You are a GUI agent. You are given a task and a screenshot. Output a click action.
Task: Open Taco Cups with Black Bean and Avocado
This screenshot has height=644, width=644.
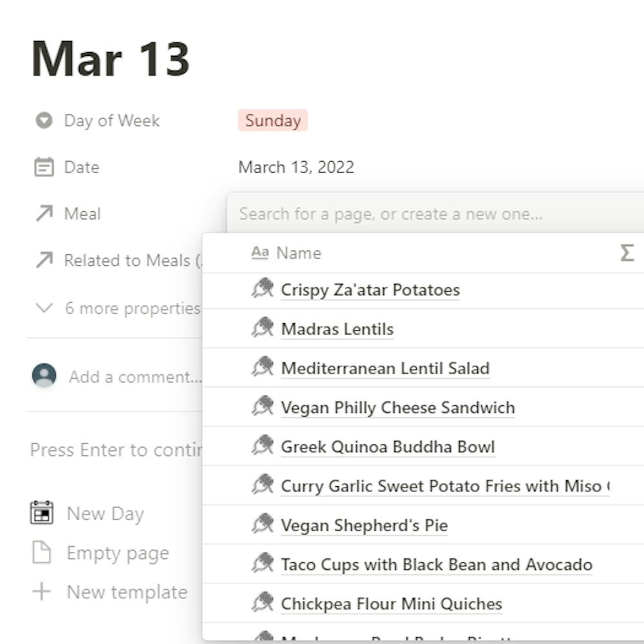pyautogui.click(x=437, y=565)
